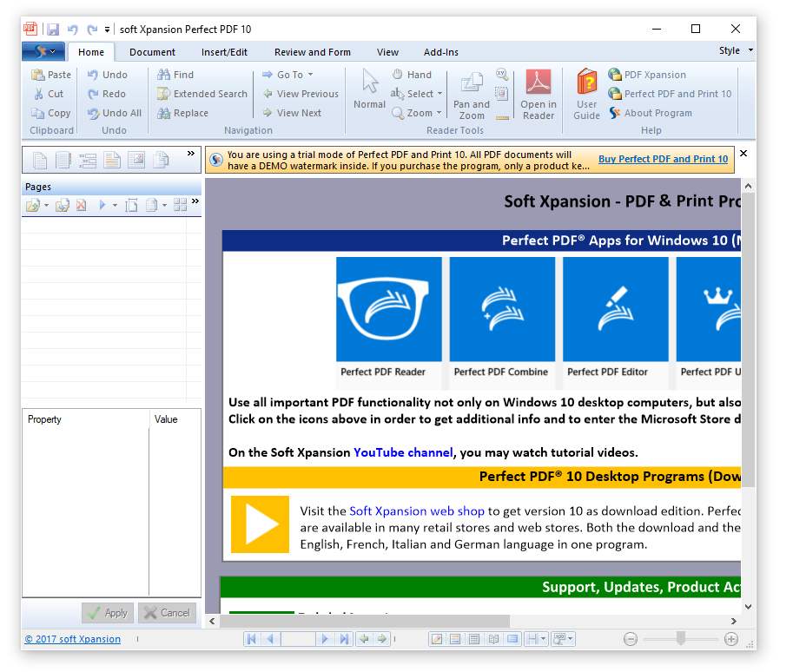Click the page size dimensions icon
Viewport: 793px width, 672px height.
pos(131,205)
